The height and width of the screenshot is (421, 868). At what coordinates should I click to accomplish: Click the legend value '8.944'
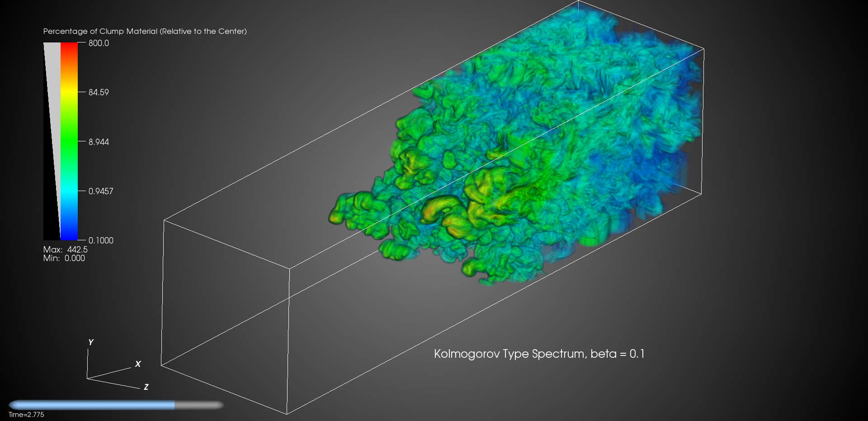(x=99, y=142)
